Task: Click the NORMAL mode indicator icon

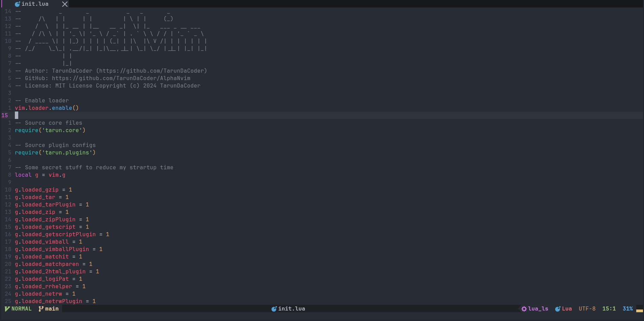Action: pos(7,309)
